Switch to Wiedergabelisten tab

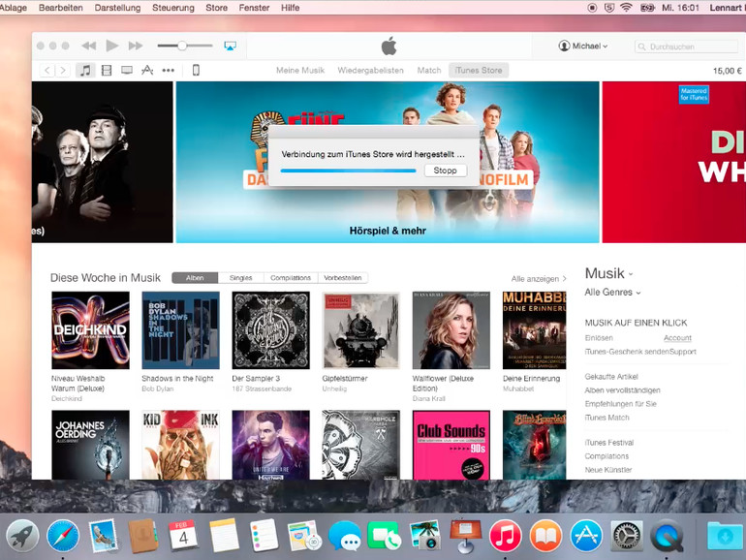[371, 71]
